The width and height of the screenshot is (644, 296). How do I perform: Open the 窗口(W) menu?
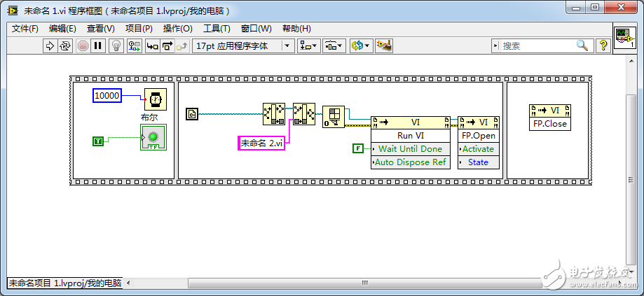pyautogui.click(x=256, y=29)
